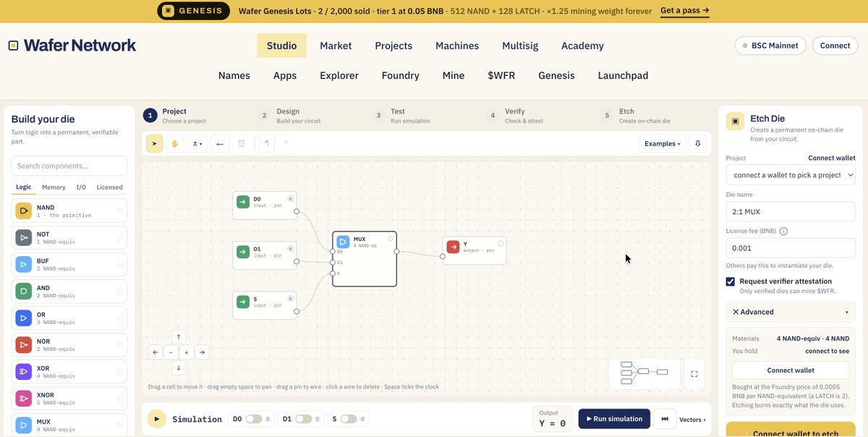The width and height of the screenshot is (868, 437).
Task: Open the Projects tab
Action: pos(393,46)
